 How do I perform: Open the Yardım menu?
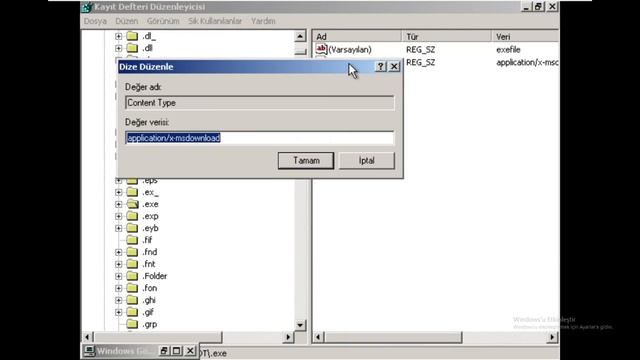click(x=263, y=21)
